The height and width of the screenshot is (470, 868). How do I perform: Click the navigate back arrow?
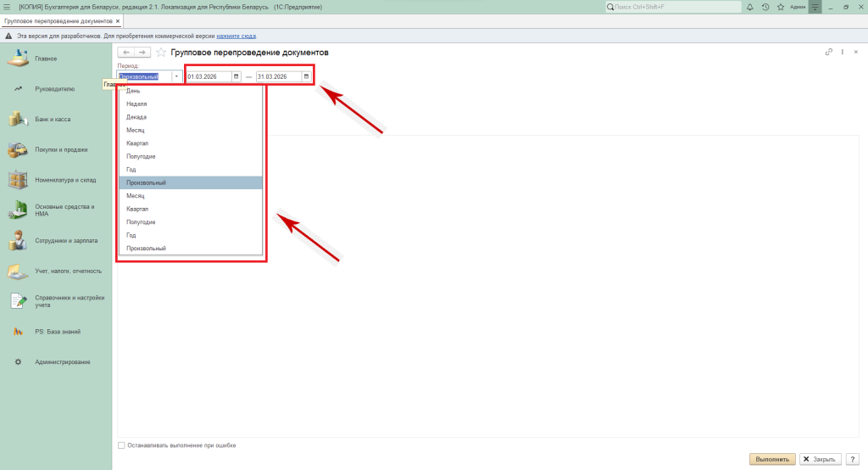pyautogui.click(x=126, y=53)
